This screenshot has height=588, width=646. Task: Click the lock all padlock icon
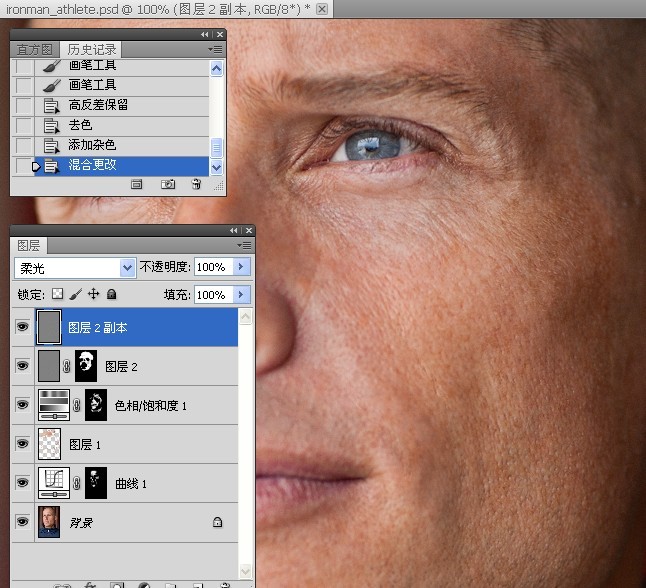coord(111,295)
